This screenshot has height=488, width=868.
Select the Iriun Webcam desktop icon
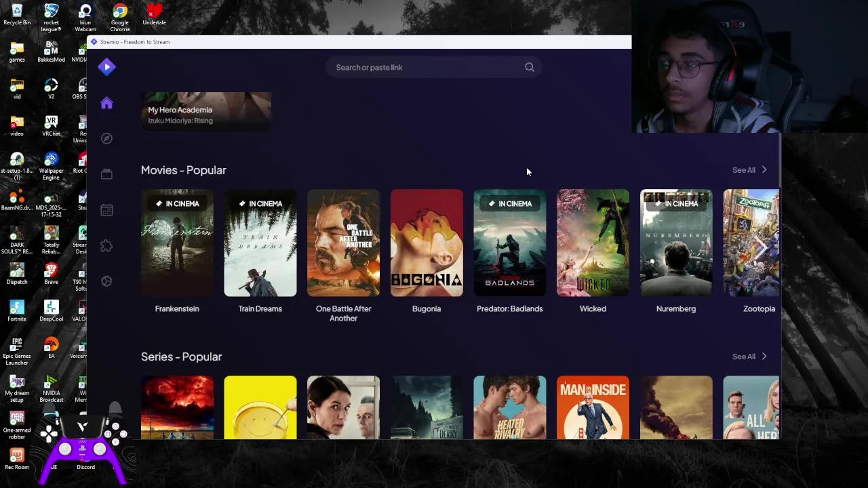[x=85, y=18]
